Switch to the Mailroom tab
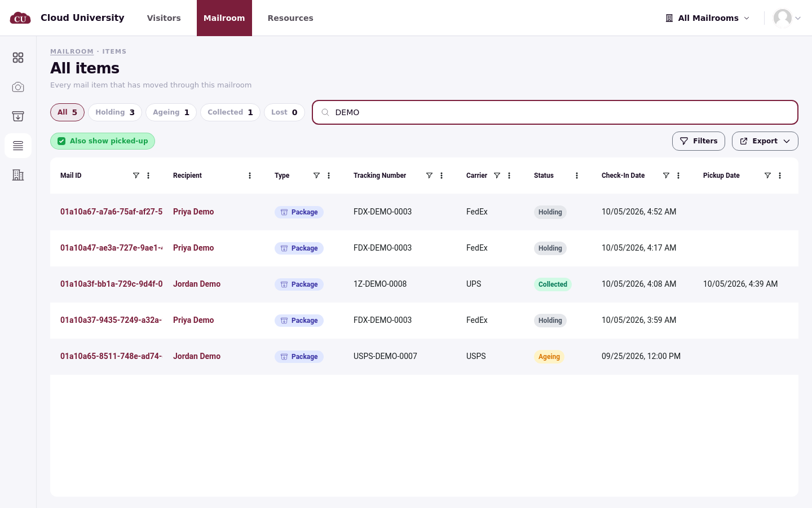The image size is (812, 508). tap(224, 18)
